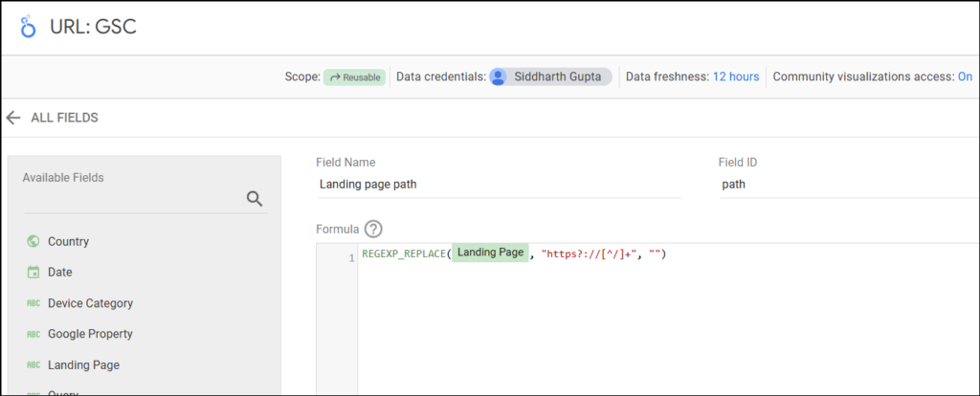Click the Landing Page chip in the formula
The width and height of the screenshot is (980, 396).
pyautogui.click(x=490, y=253)
